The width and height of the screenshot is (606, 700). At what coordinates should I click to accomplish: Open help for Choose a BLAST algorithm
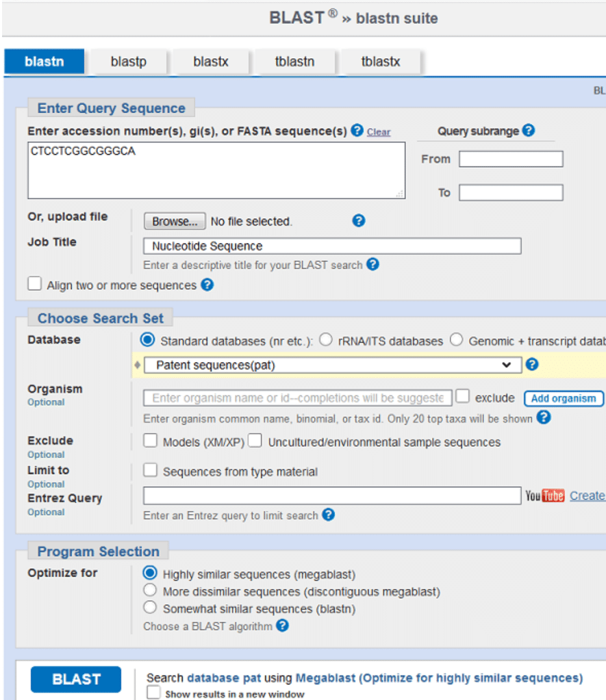282,625
